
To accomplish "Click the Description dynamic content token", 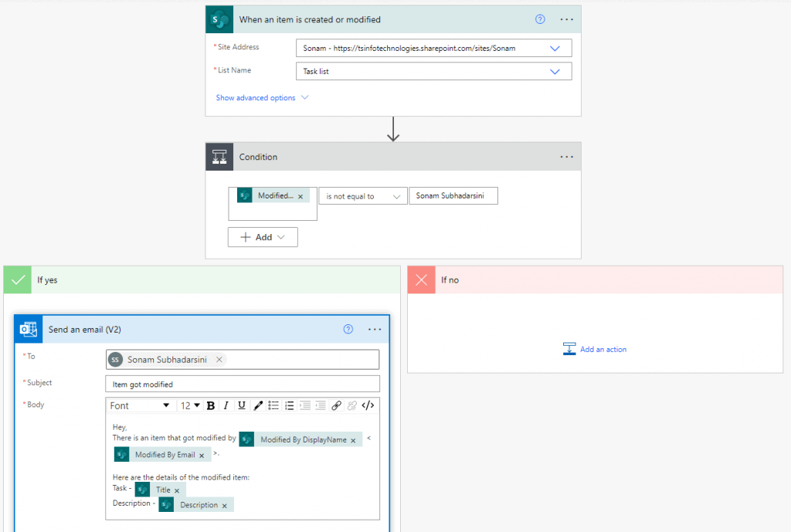I will (x=195, y=505).
